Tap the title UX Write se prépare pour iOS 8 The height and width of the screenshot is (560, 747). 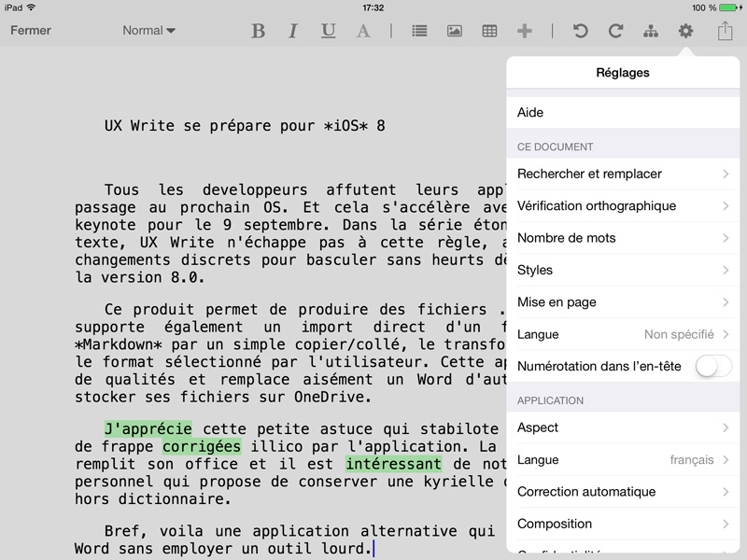[245, 126]
